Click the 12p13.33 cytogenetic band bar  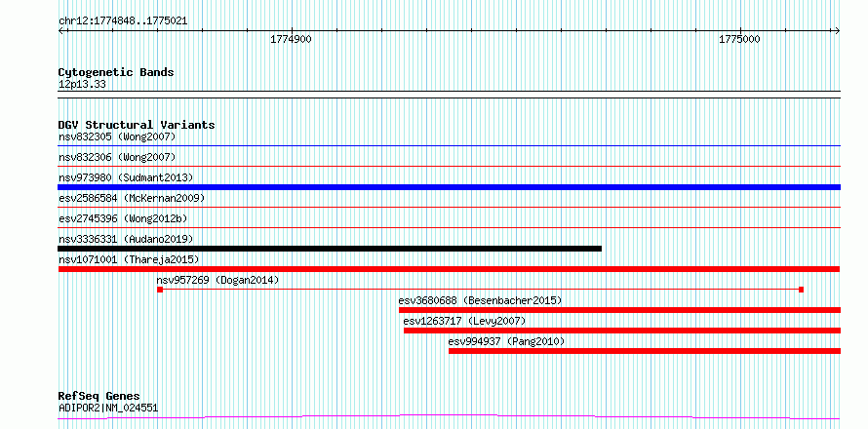tap(449, 95)
